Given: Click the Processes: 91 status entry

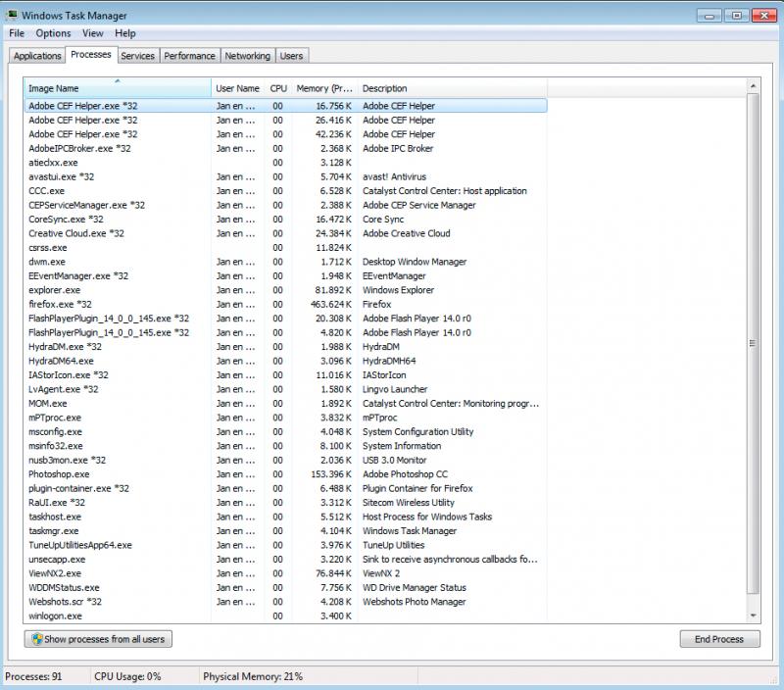Looking at the screenshot, I should [x=33, y=676].
